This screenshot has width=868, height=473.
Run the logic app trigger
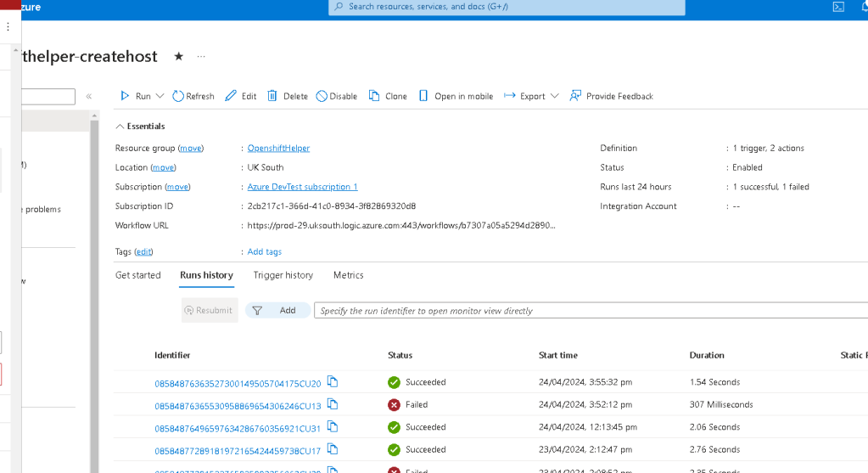pyautogui.click(x=136, y=96)
